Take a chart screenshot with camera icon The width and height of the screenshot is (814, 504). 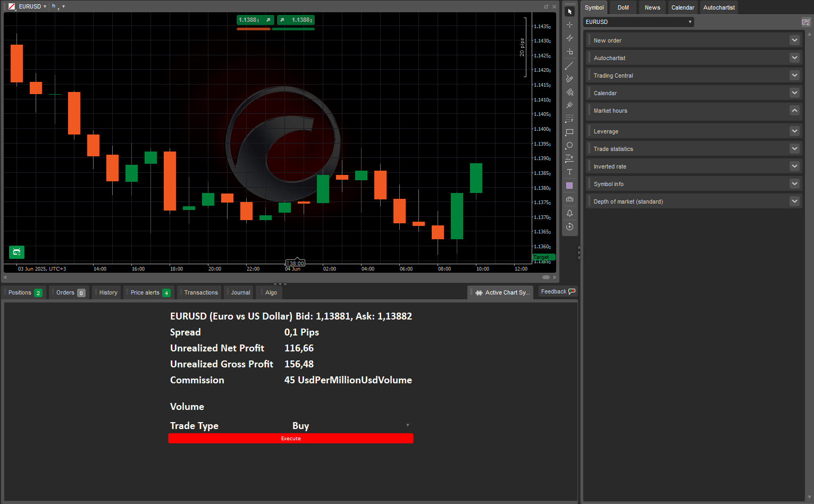(569, 199)
